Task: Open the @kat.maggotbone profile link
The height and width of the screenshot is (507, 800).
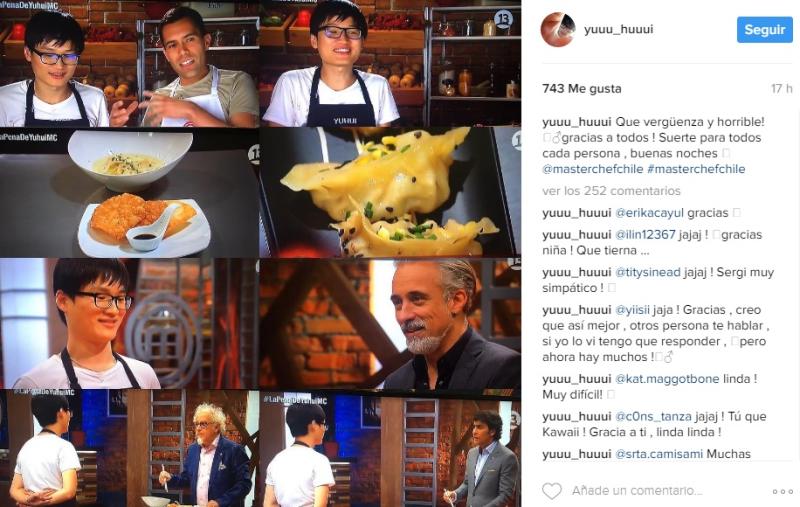Action: [667, 379]
